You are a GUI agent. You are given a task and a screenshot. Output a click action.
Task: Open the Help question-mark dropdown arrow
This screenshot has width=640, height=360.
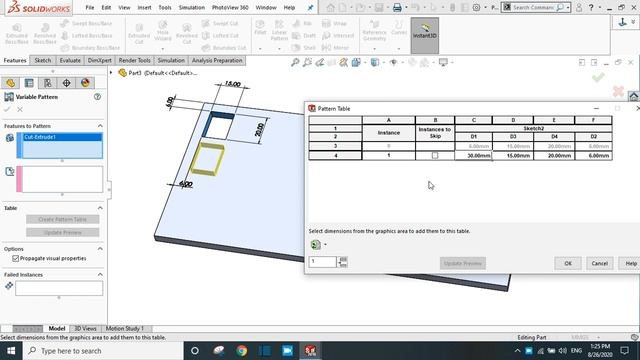coord(600,7)
